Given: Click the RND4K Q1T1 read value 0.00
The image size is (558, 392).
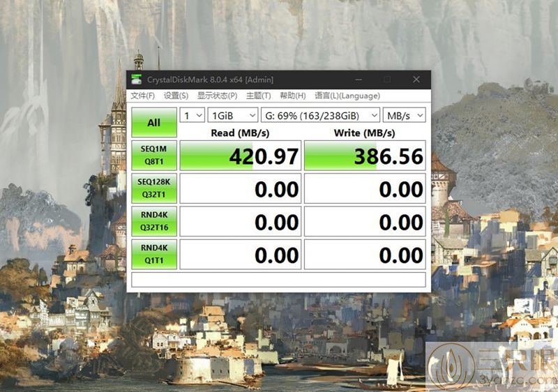Looking at the screenshot, I should click(241, 255).
